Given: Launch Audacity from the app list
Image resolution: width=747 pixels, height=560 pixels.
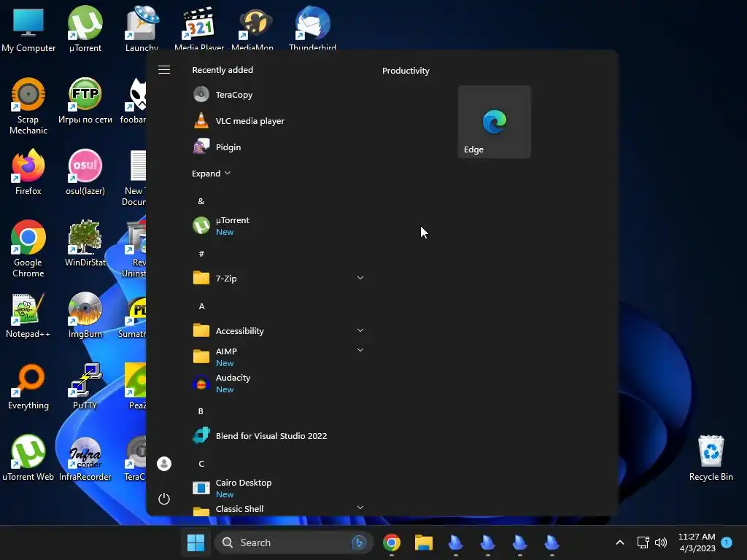Looking at the screenshot, I should [x=279, y=383].
